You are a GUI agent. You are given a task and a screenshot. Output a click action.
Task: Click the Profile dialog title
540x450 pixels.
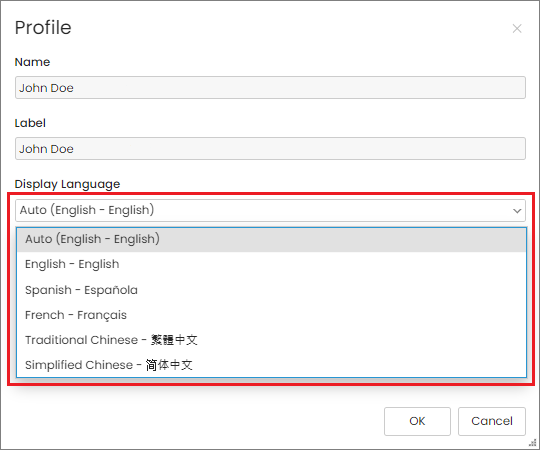click(x=43, y=28)
